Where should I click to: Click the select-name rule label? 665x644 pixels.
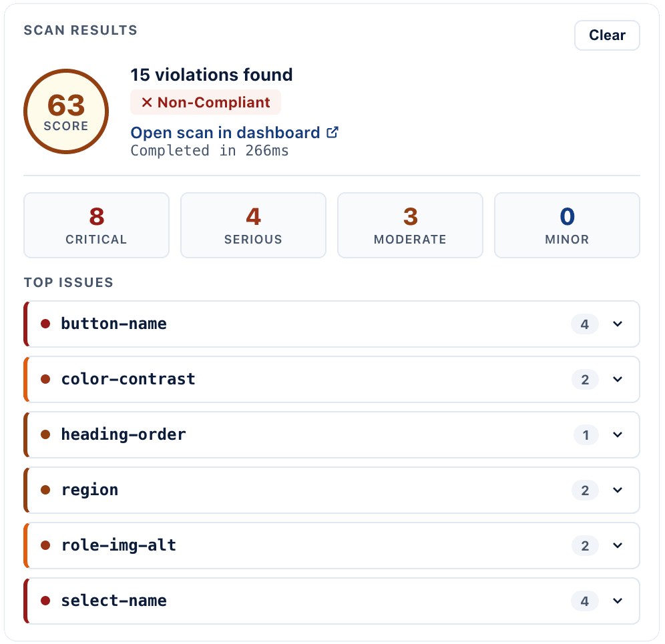pyautogui.click(x=114, y=601)
